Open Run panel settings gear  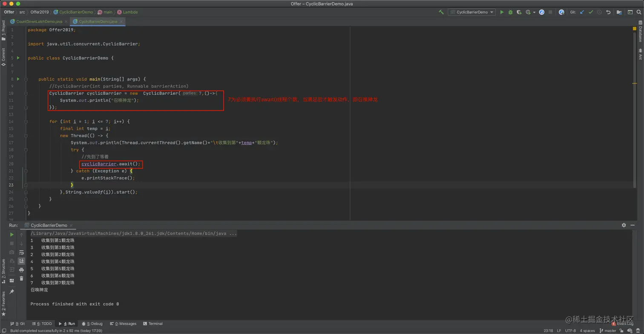[x=624, y=225]
